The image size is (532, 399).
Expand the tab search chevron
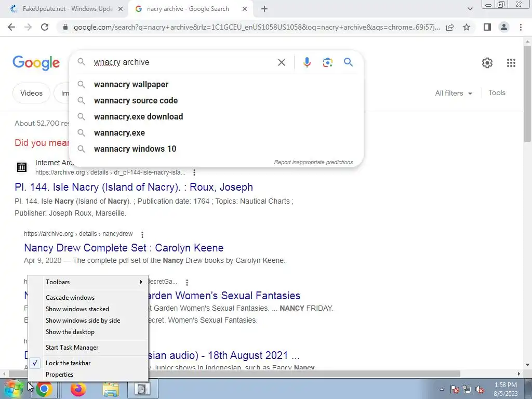click(x=470, y=9)
